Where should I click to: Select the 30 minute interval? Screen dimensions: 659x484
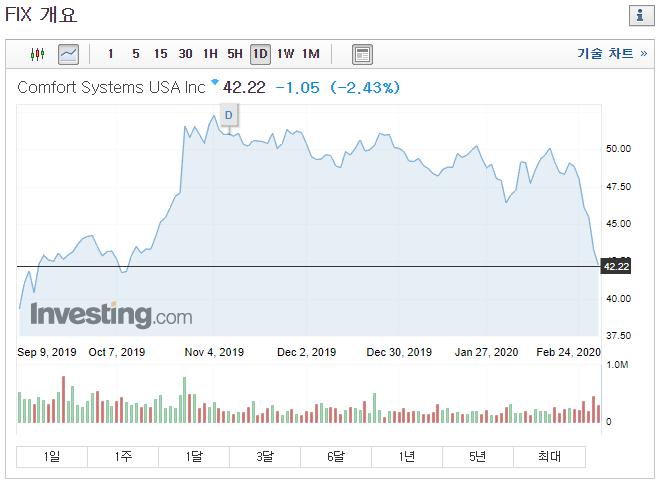[x=185, y=54]
